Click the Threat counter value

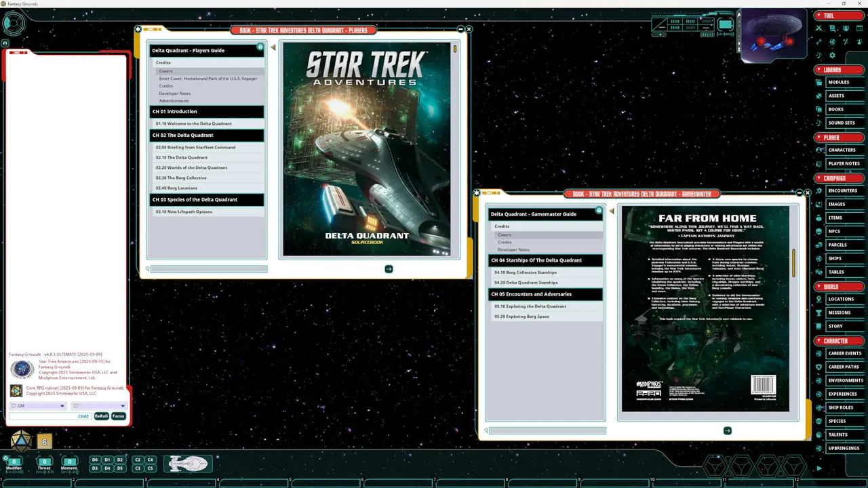(44, 462)
